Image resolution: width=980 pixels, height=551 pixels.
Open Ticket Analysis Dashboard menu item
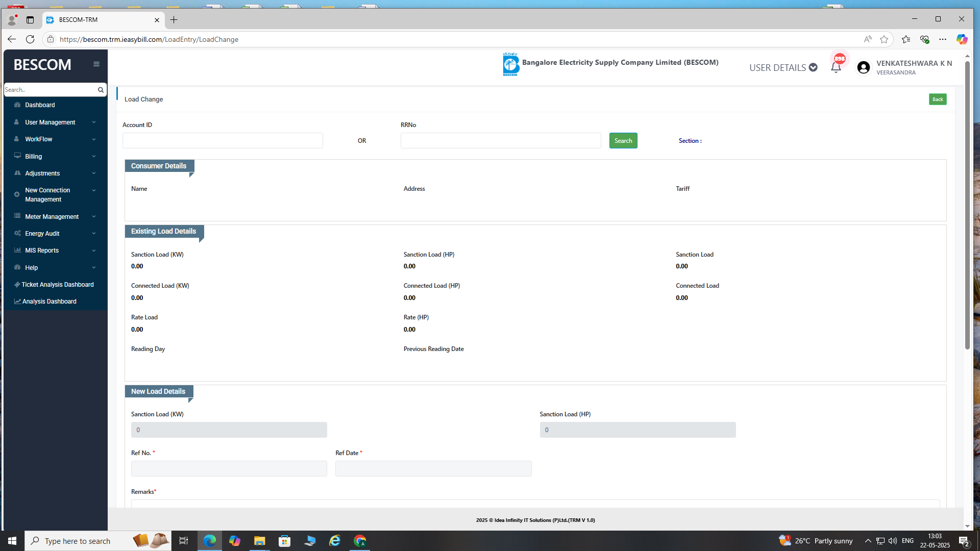(57, 285)
